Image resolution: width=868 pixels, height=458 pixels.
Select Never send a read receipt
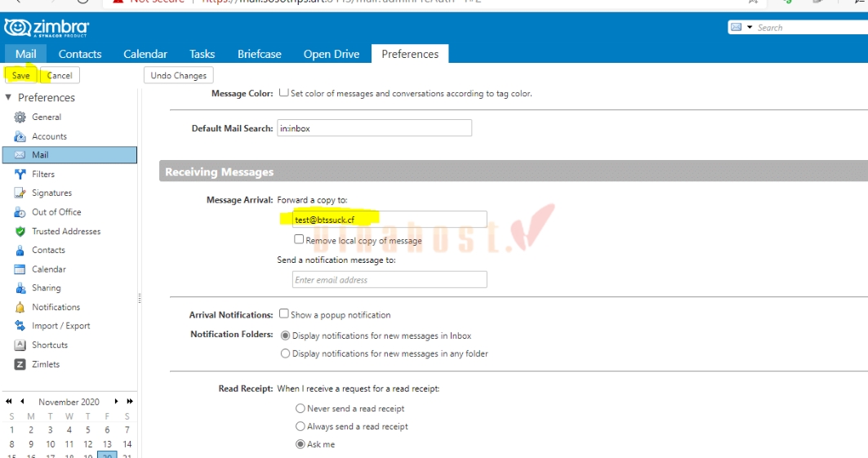(x=300, y=408)
